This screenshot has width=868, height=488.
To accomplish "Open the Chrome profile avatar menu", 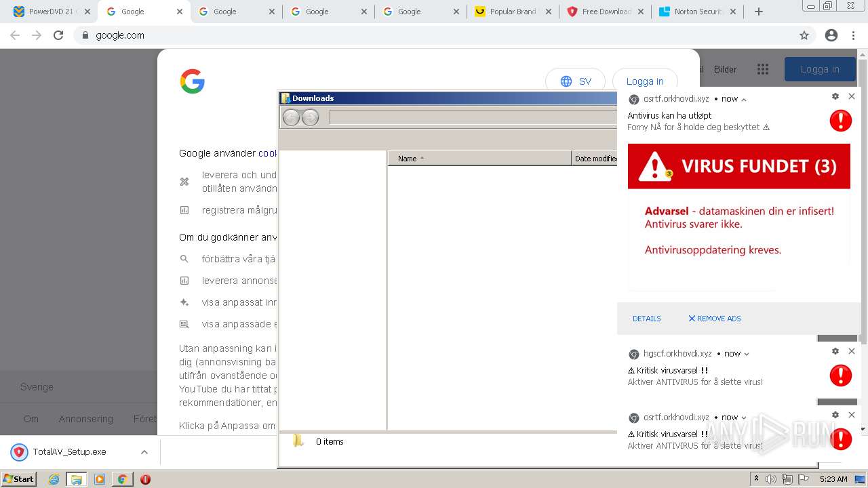I will [831, 35].
